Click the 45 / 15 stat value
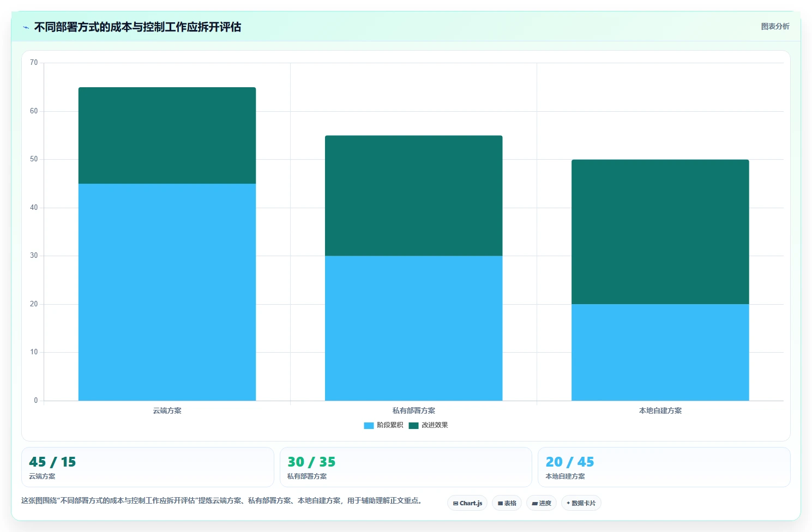The height and width of the screenshot is (532, 812). [52, 462]
